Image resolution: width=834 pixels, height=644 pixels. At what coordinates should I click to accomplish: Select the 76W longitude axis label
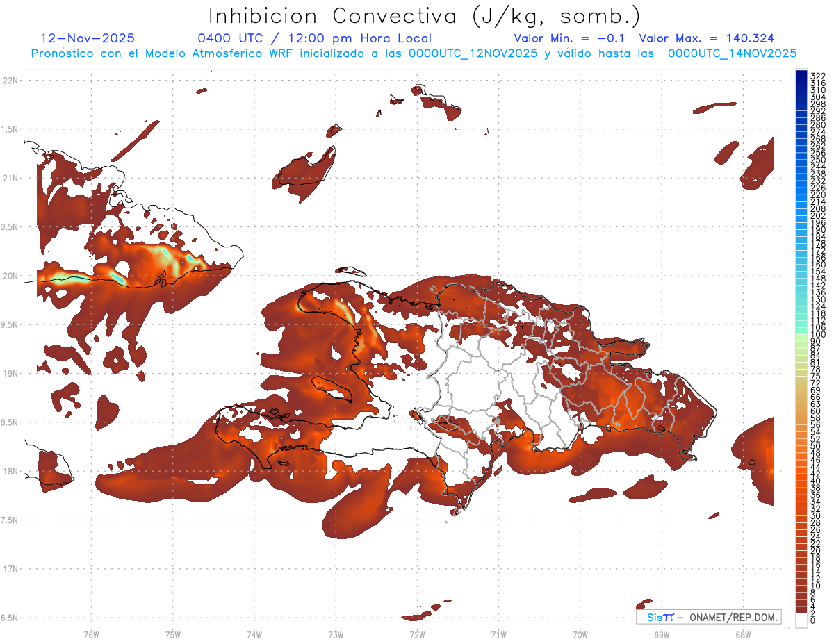pyautogui.click(x=91, y=634)
